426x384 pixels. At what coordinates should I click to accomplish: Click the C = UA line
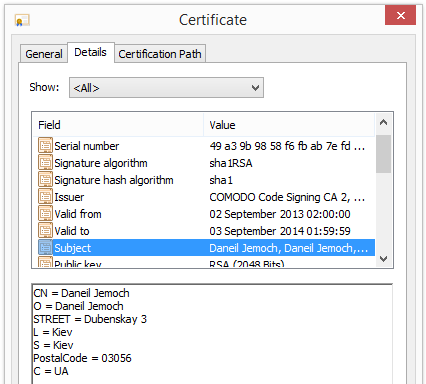[x=51, y=371]
